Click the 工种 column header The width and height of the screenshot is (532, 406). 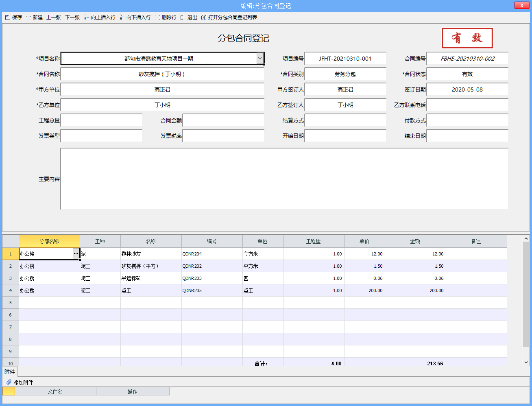[100, 241]
